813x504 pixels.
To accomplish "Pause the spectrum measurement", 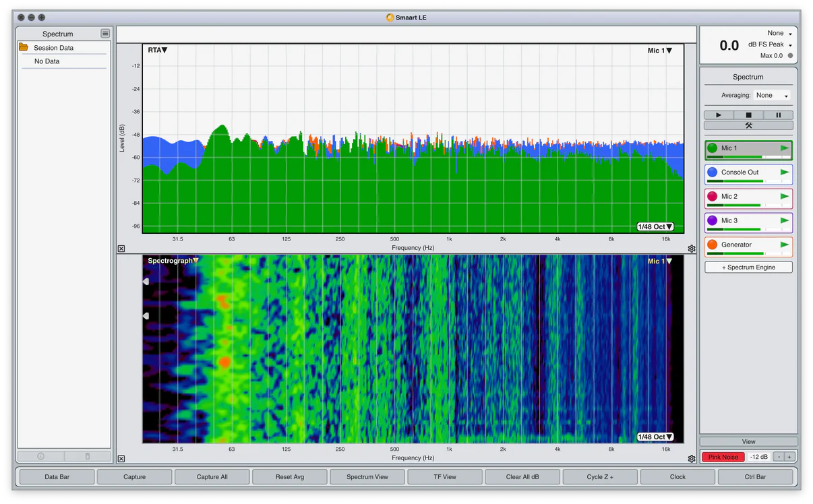I will tap(778, 115).
